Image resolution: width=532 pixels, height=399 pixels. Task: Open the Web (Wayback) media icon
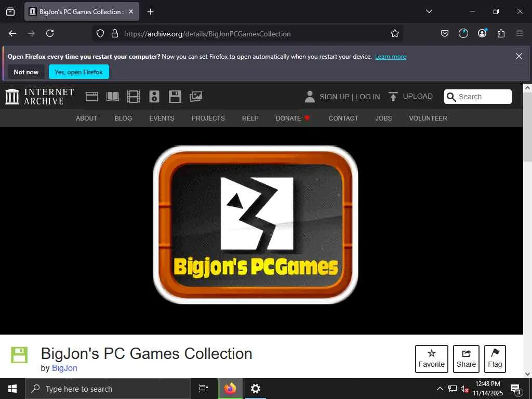(x=92, y=97)
